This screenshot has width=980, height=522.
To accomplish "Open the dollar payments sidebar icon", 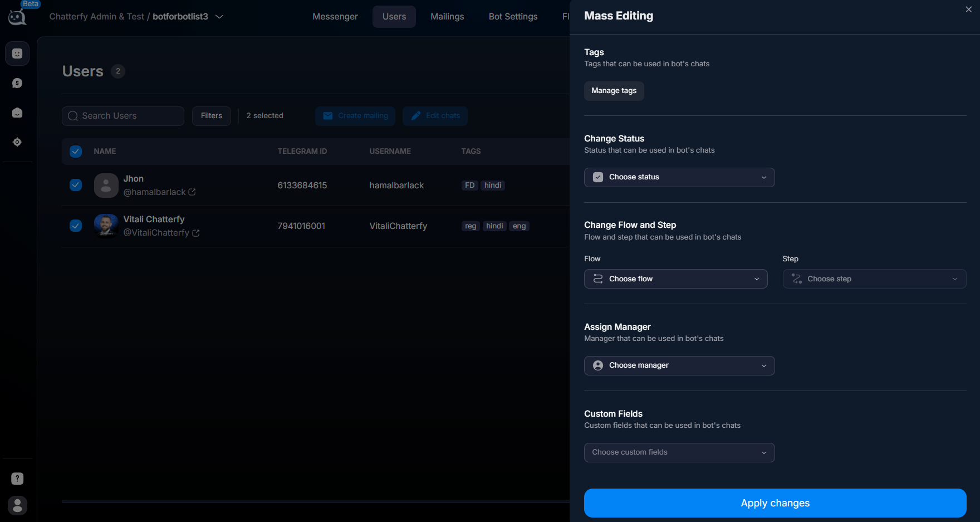I will tap(17, 83).
